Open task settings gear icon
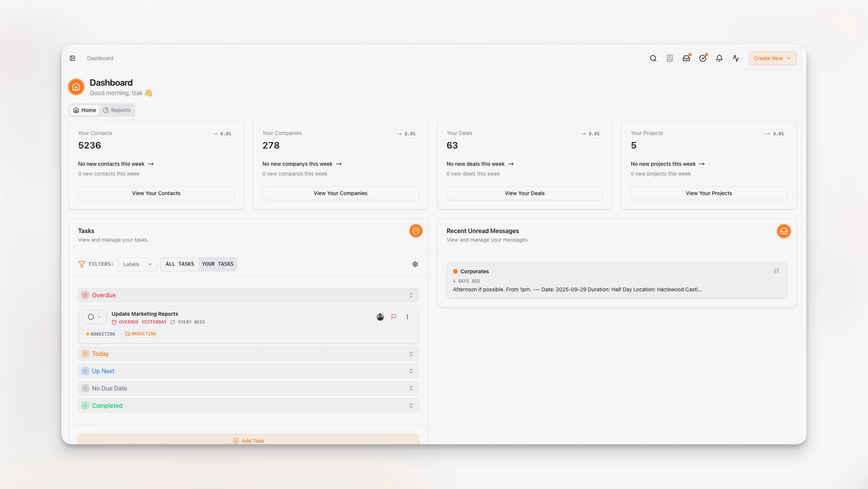The width and height of the screenshot is (868, 489). pyautogui.click(x=415, y=264)
